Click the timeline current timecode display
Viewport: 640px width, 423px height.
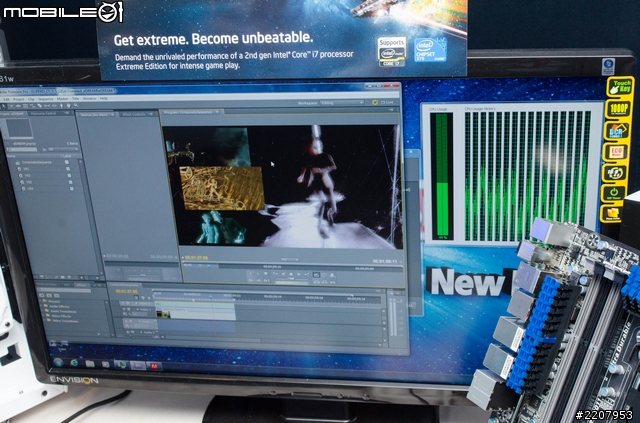click(127, 292)
